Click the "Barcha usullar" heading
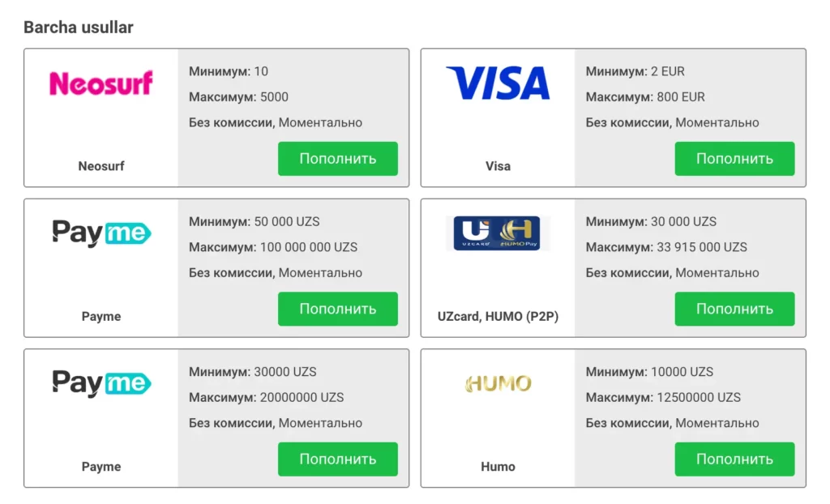 coord(79,28)
